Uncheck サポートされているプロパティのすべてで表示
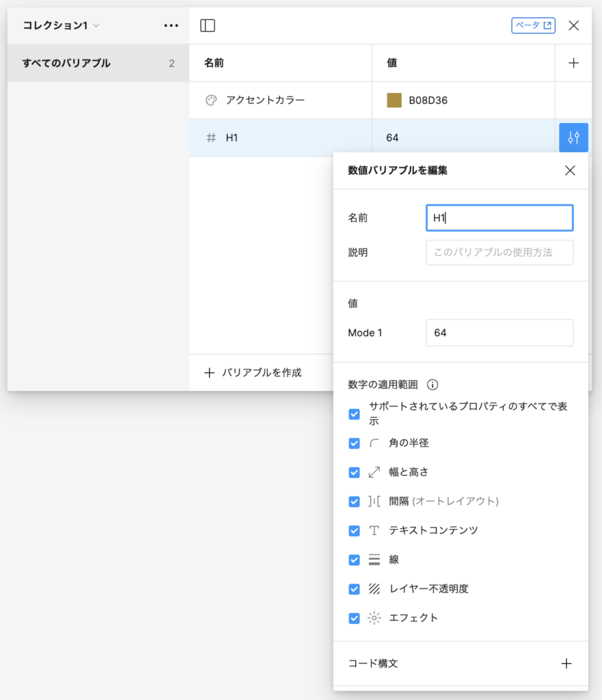Viewport: 602px width, 700px height. (354, 414)
